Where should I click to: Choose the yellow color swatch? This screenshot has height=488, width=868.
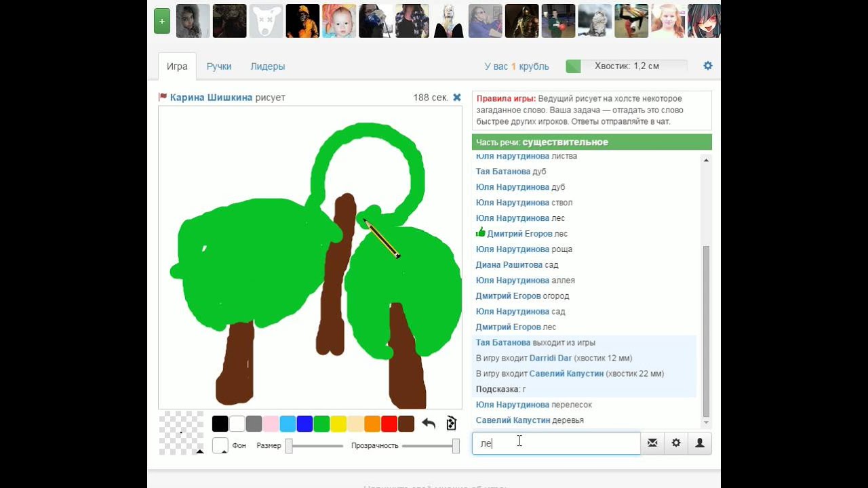[338, 424]
